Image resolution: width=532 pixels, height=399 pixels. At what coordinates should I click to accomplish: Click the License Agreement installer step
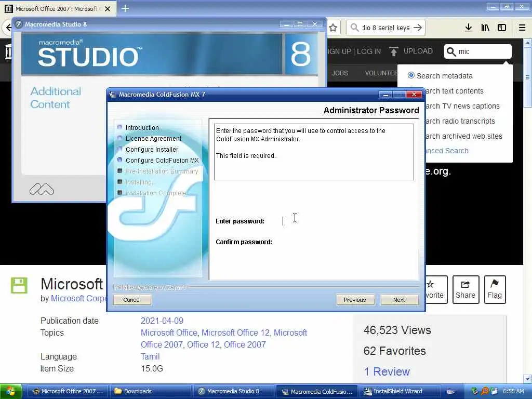pyautogui.click(x=153, y=138)
